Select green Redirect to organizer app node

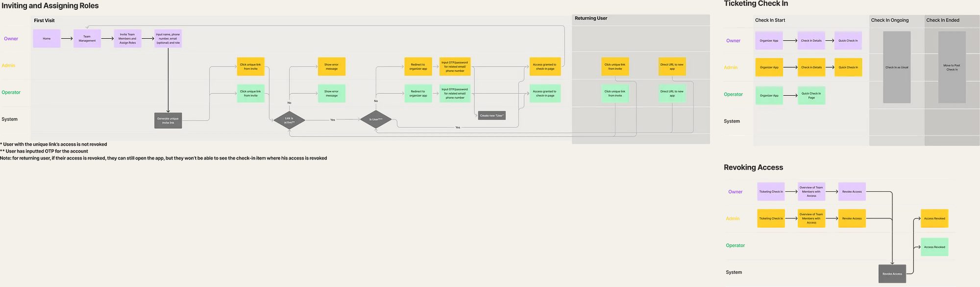(418, 93)
